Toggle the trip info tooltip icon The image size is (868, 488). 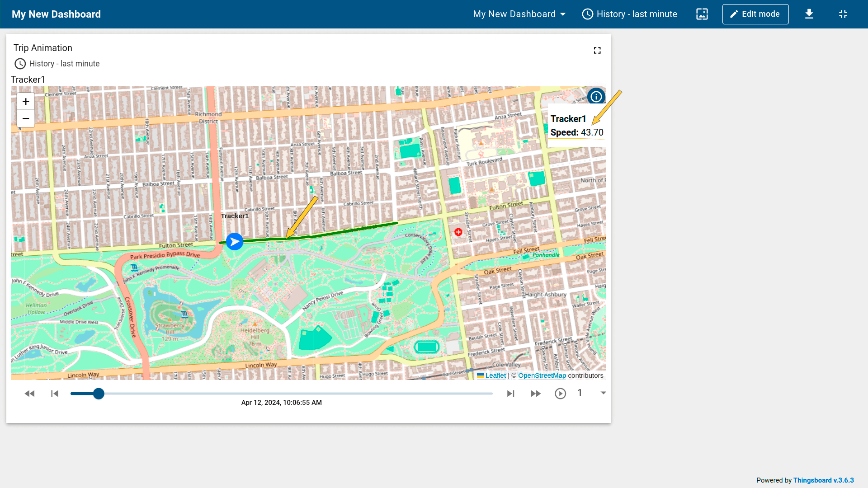coord(596,96)
